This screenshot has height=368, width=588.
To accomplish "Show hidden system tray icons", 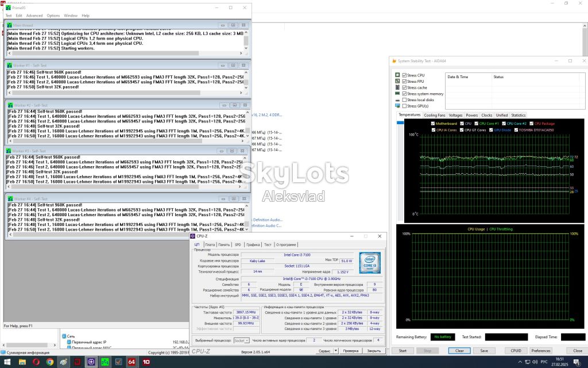I will [520, 362].
